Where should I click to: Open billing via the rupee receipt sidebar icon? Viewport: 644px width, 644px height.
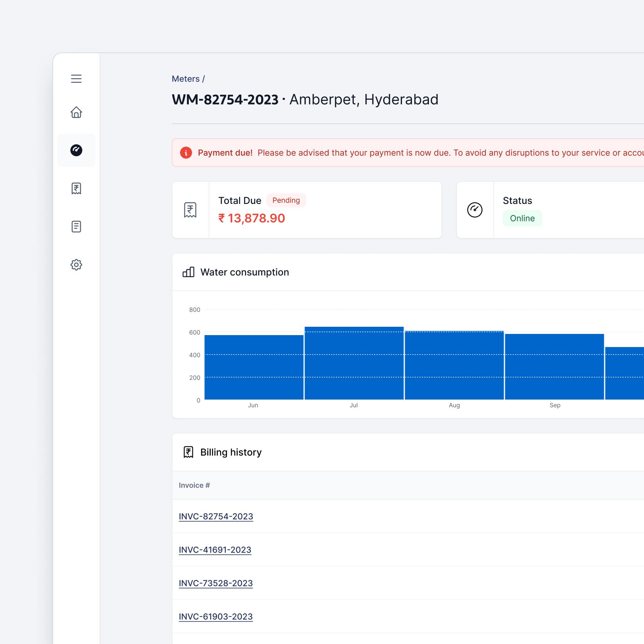[x=76, y=188]
